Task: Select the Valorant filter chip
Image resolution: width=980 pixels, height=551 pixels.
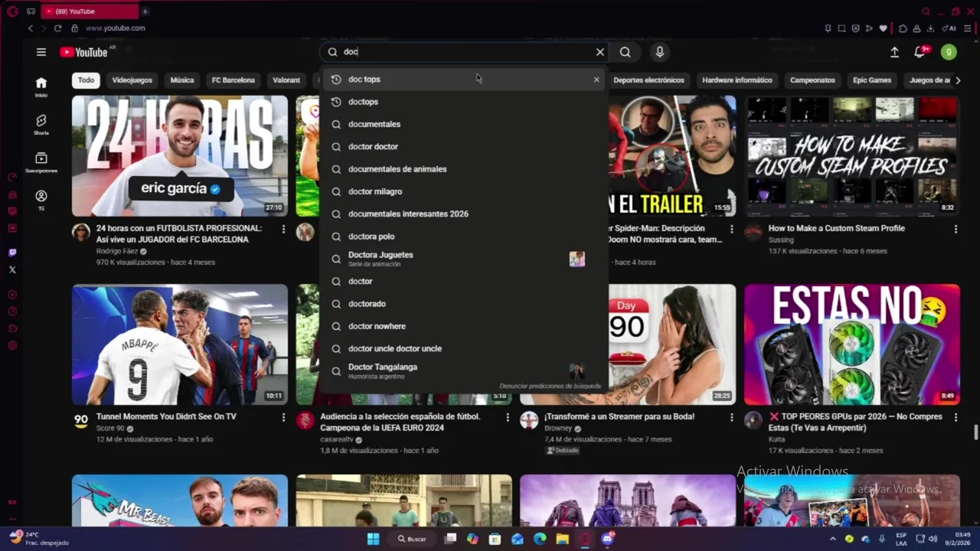Action: click(286, 80)
